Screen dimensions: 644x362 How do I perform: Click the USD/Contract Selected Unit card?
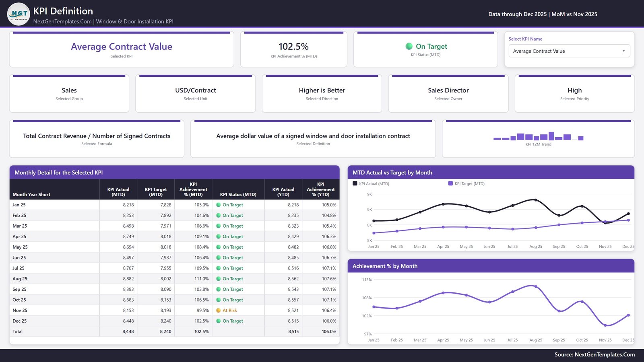click(196, 93)
